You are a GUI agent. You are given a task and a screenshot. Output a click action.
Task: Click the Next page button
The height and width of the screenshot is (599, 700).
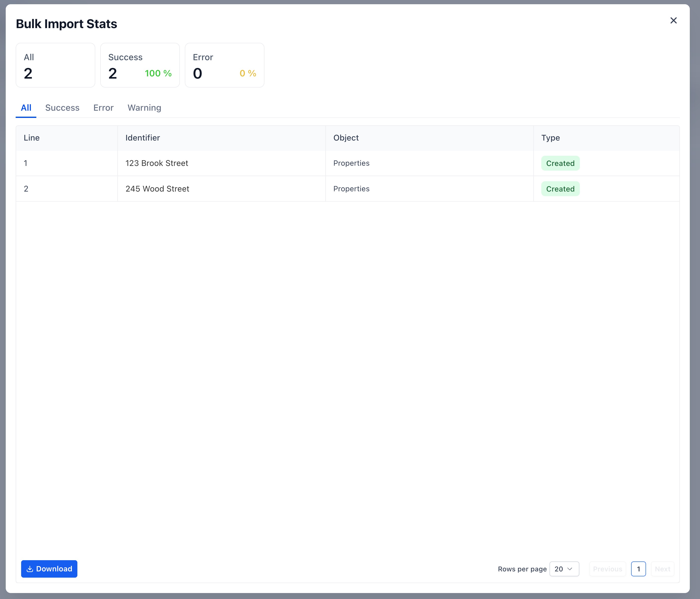(x=662, y=569)
